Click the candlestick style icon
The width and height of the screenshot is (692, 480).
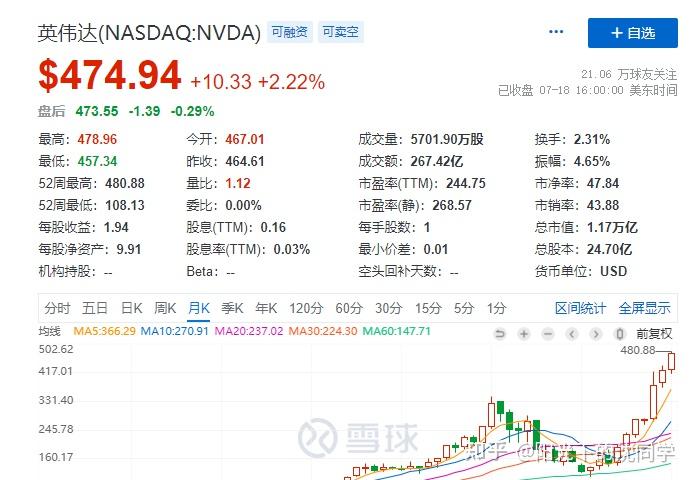(x=620, y=334)
